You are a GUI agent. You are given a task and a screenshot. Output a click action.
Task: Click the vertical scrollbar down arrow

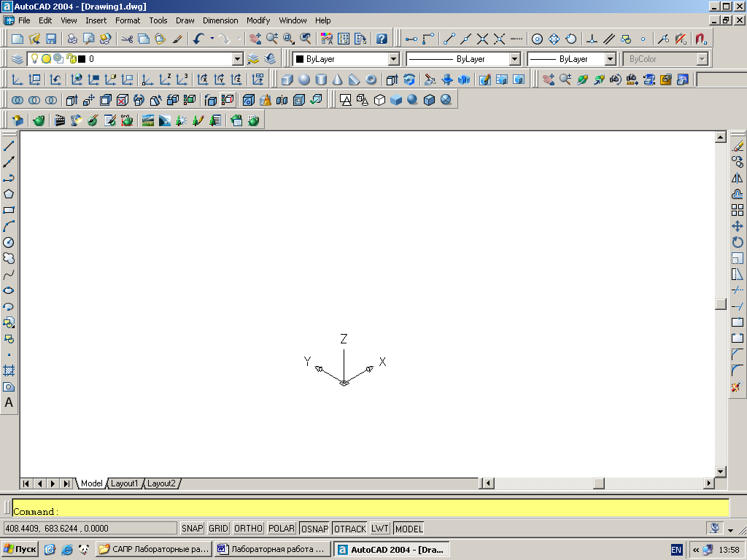[x=720, y=472]
